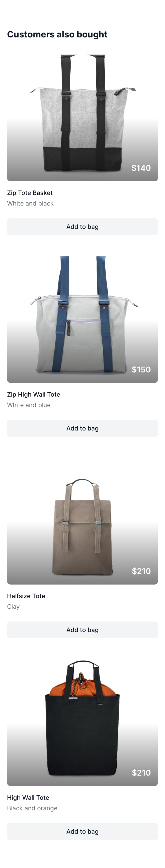Open the Zip High Wall Tote image
The image size is (165, 868).
click(82, 319)
